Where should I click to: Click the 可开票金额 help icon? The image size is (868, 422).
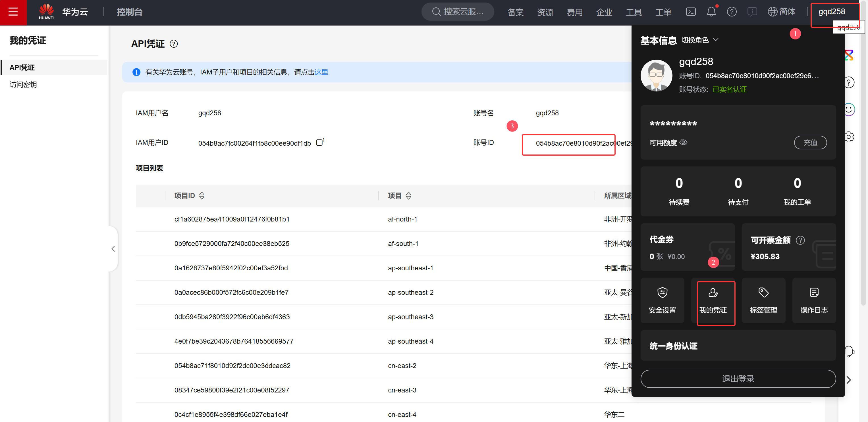coord(800,240)
